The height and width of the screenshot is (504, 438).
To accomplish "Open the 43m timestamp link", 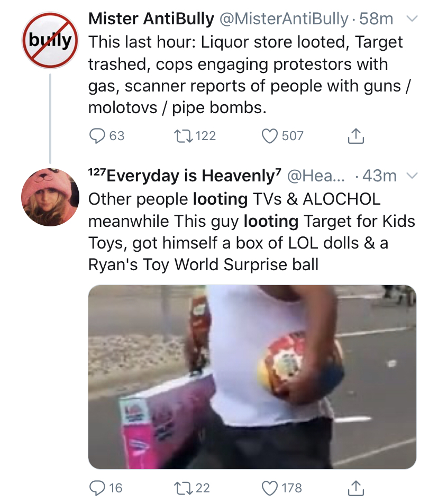I will click(379, 176).
